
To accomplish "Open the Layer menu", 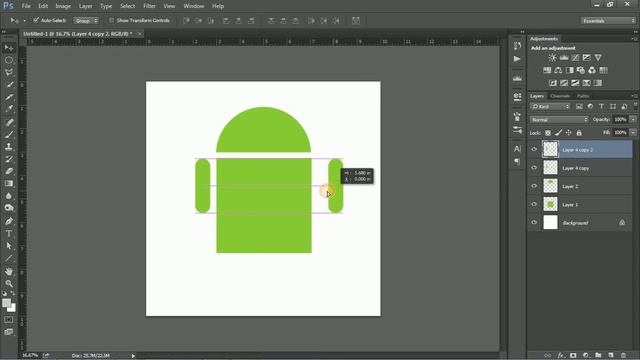I will point(85,6).
